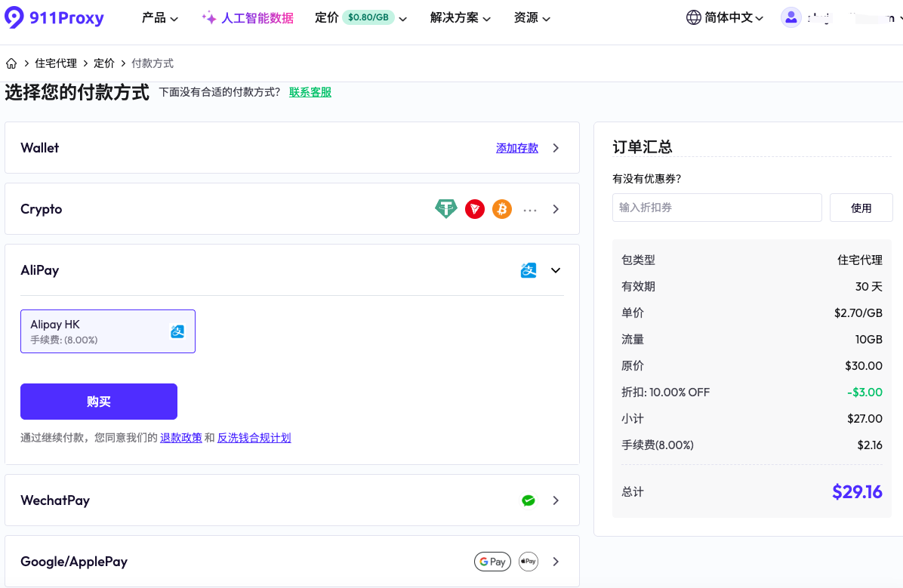Select the Alipay HK payment option
This screenshot has width=903, height=588.
click(x=108, y=331)
